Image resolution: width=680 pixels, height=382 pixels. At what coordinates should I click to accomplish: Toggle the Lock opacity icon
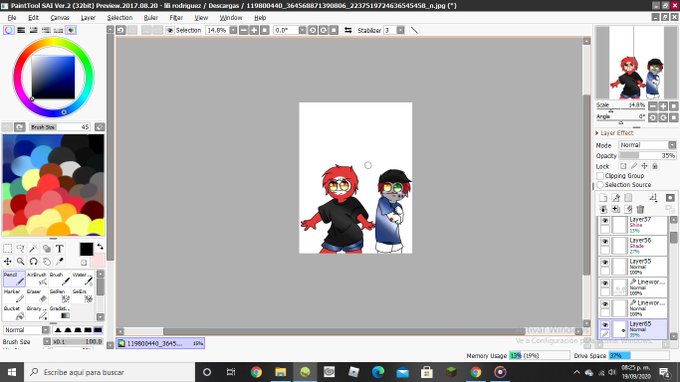coord(623,166)
